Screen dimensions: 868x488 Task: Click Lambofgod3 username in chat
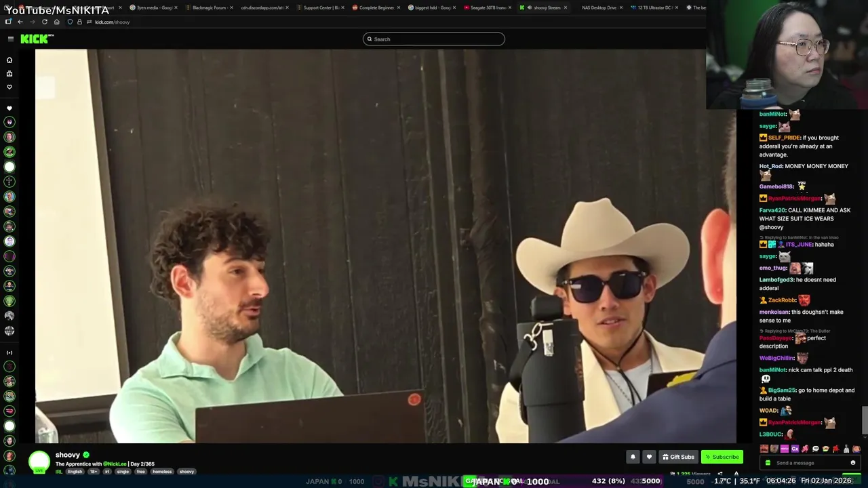776,280
